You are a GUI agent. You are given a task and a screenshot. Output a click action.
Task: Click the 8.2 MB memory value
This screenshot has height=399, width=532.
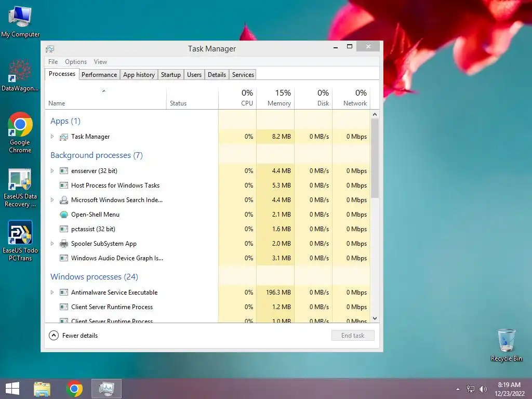pyautogui.click(x=282, y=137)
